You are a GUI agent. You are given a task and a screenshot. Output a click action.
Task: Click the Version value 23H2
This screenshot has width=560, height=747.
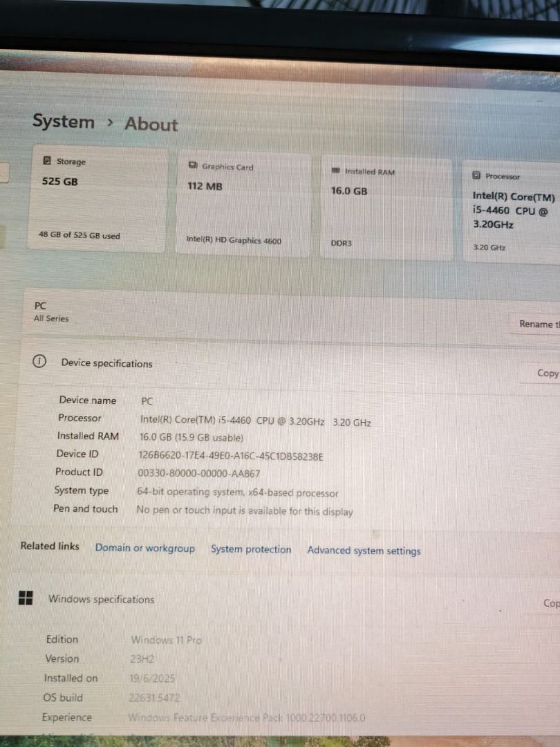(142, 659)
